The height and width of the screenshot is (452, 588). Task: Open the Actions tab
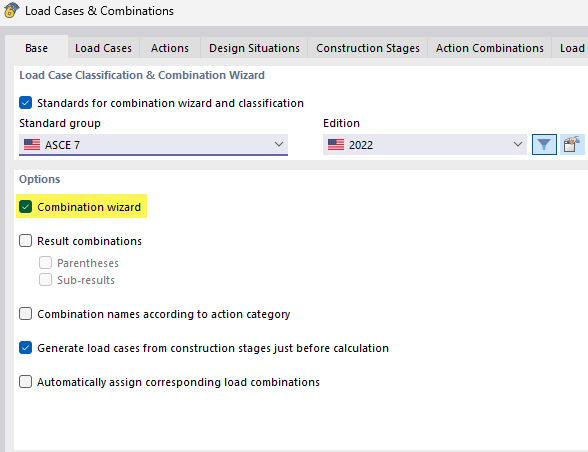pos(170,48)
